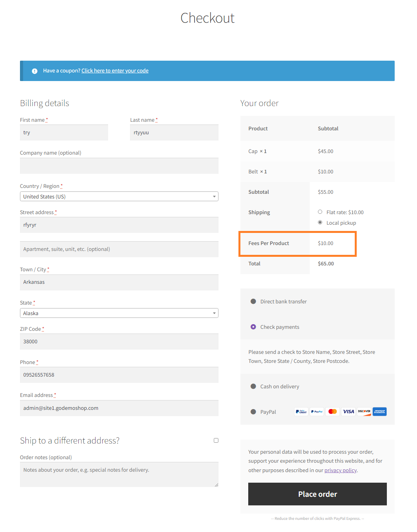Choose Cash on delivery payment
This screenshot has height=532, width=417.
(253, 386)
